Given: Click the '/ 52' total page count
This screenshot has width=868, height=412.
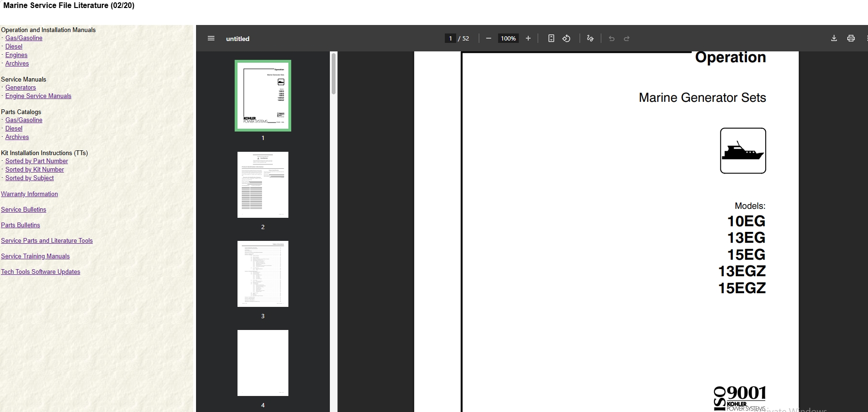Looking at the screenshot, I should click(464, 39).
